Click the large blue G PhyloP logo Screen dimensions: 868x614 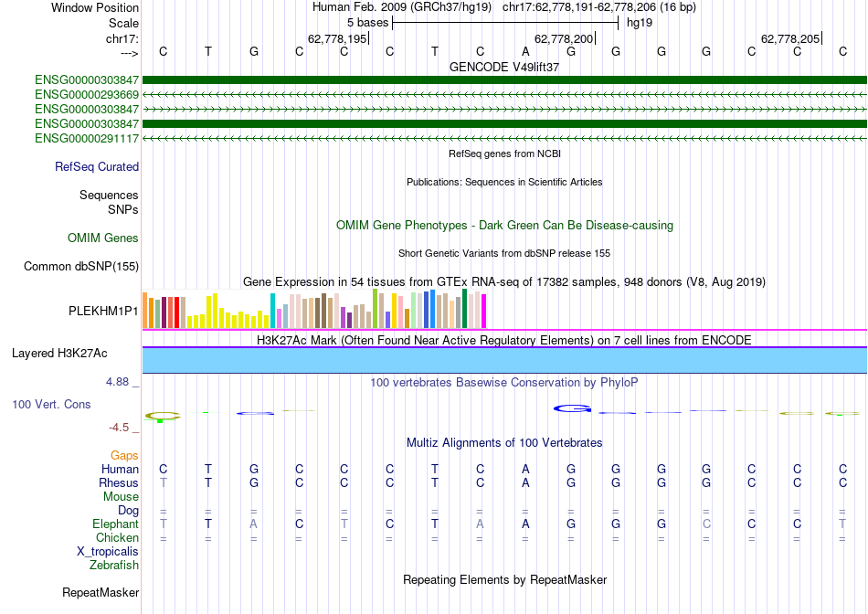click(573, 409)
